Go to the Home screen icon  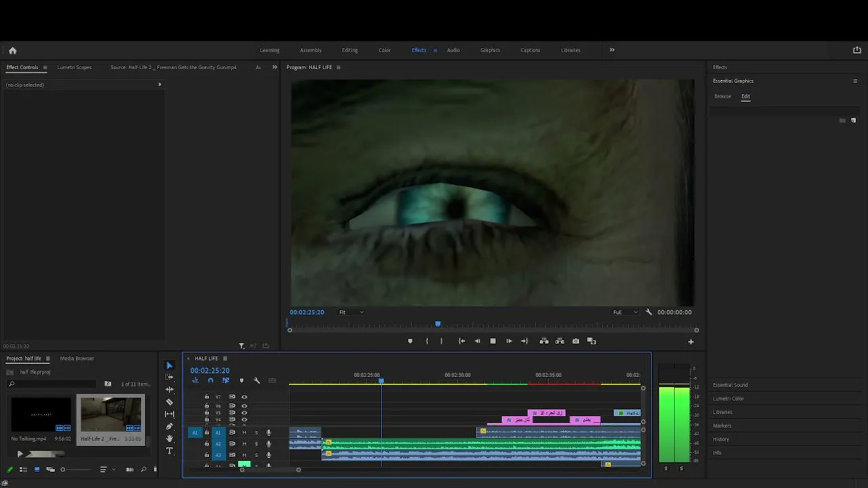tap(12, 50)
